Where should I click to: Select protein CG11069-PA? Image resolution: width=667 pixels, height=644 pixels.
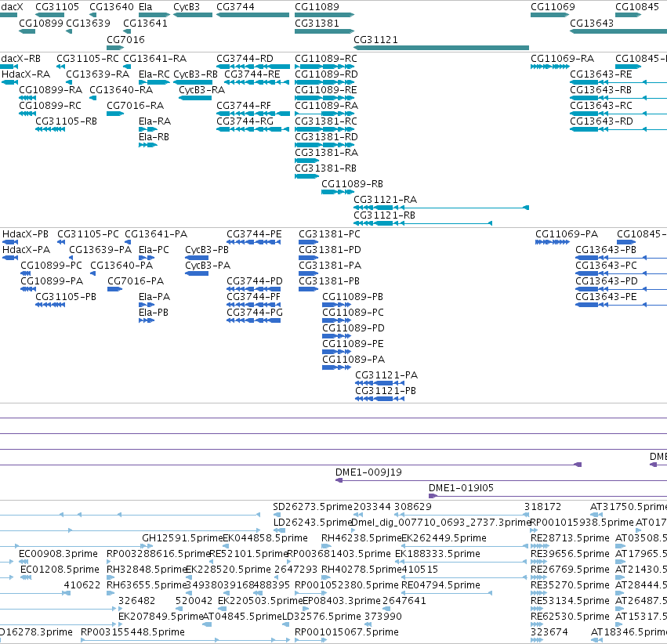552,242
